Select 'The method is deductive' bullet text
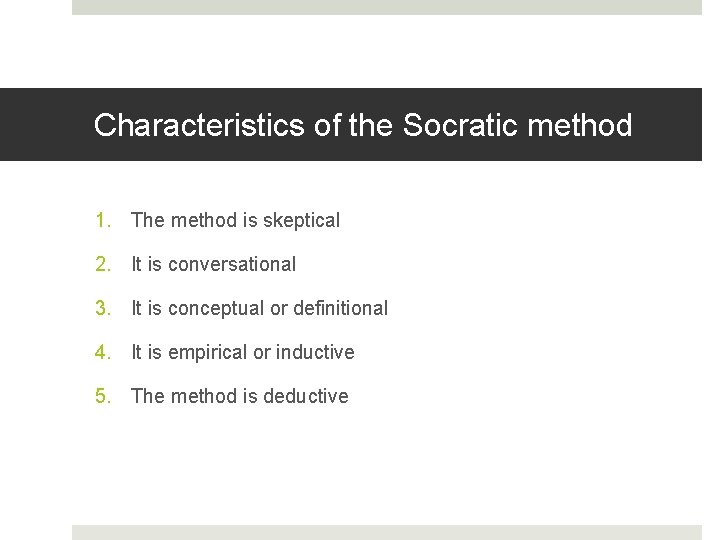The image size is (720, 540). click(239, 396)
